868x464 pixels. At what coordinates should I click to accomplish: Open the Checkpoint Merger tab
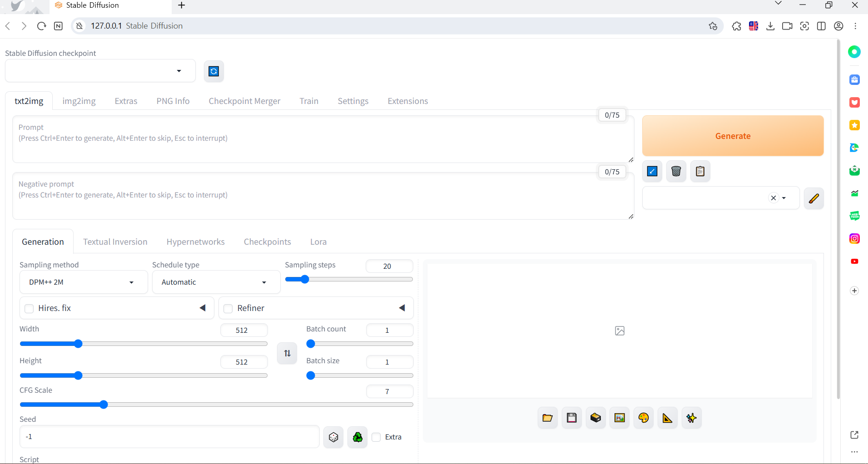244,101
